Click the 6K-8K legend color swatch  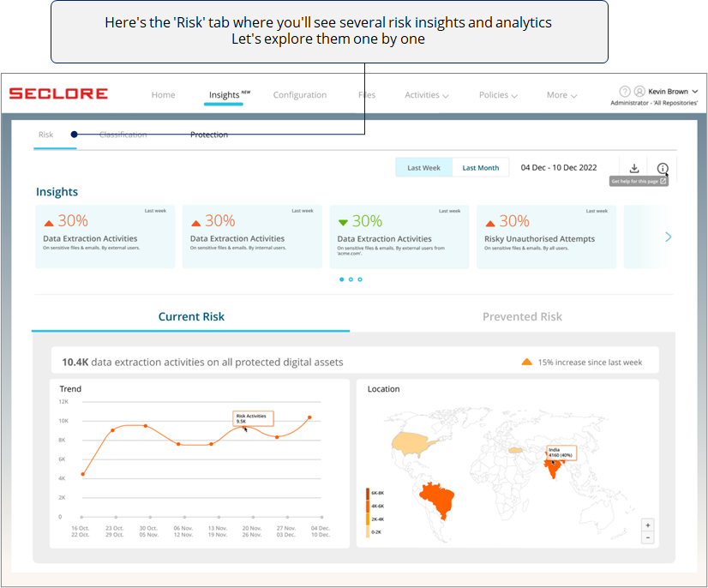(368, 493)
